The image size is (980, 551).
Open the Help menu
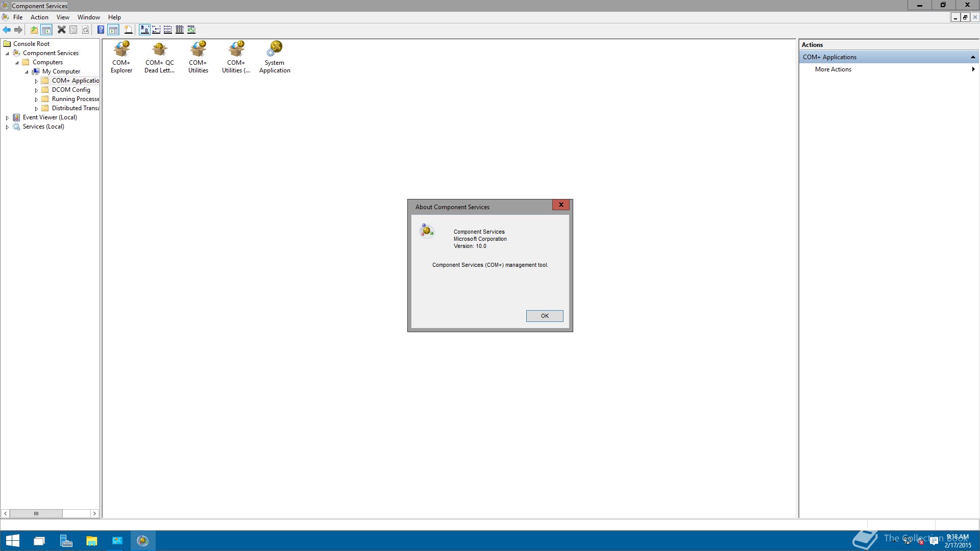(114, 17)
